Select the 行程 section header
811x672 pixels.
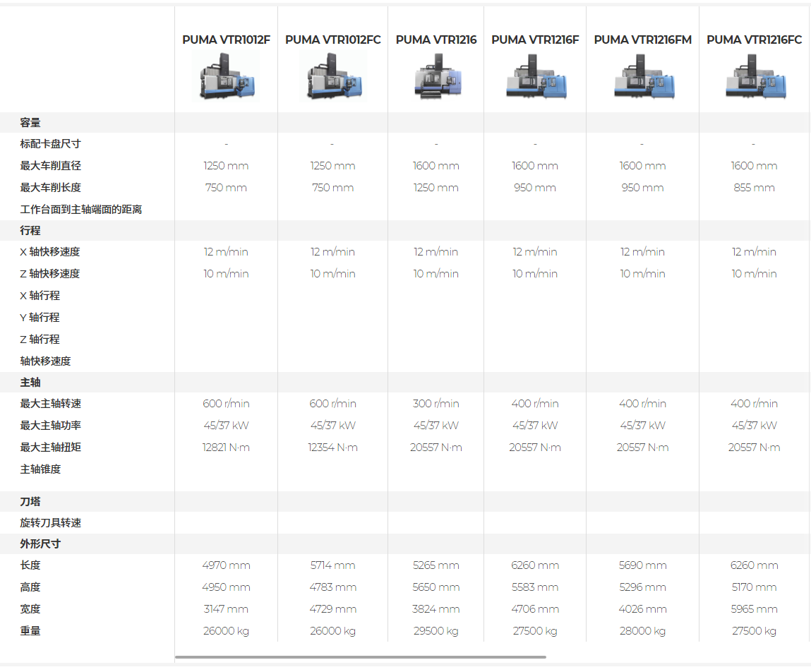(30, 230)
